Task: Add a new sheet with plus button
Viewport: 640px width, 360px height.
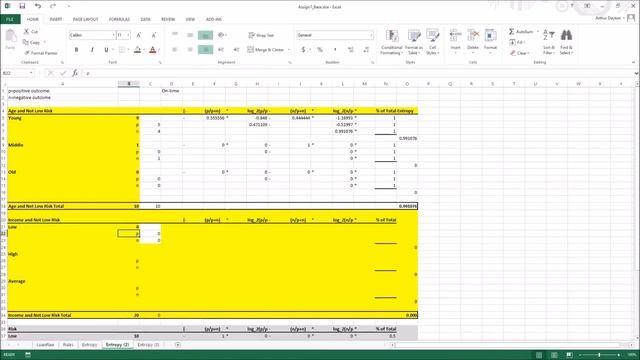Action: pyautogui.click(x=178, y=345)
